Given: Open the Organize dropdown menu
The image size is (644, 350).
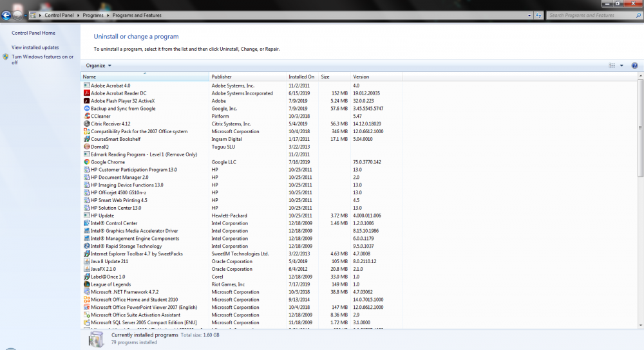Looking at the screenshot, I should pyautogui.click(x=99, y=66).
